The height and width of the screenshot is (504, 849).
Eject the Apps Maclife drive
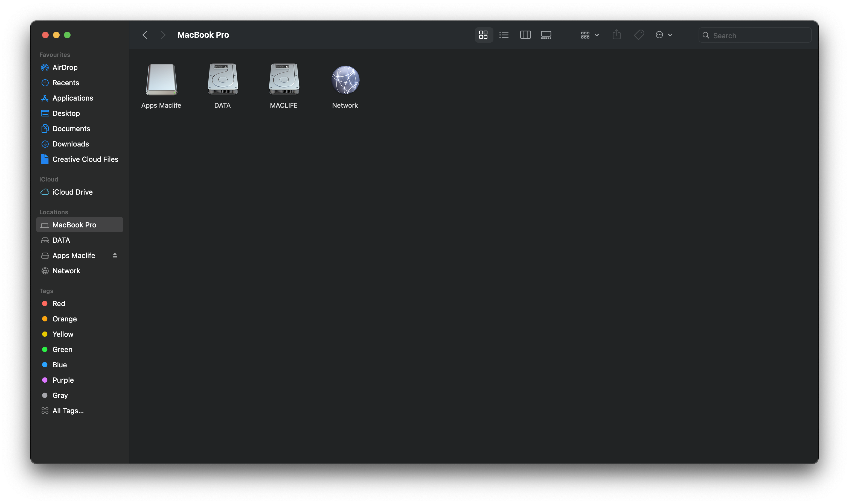[115, 255]
